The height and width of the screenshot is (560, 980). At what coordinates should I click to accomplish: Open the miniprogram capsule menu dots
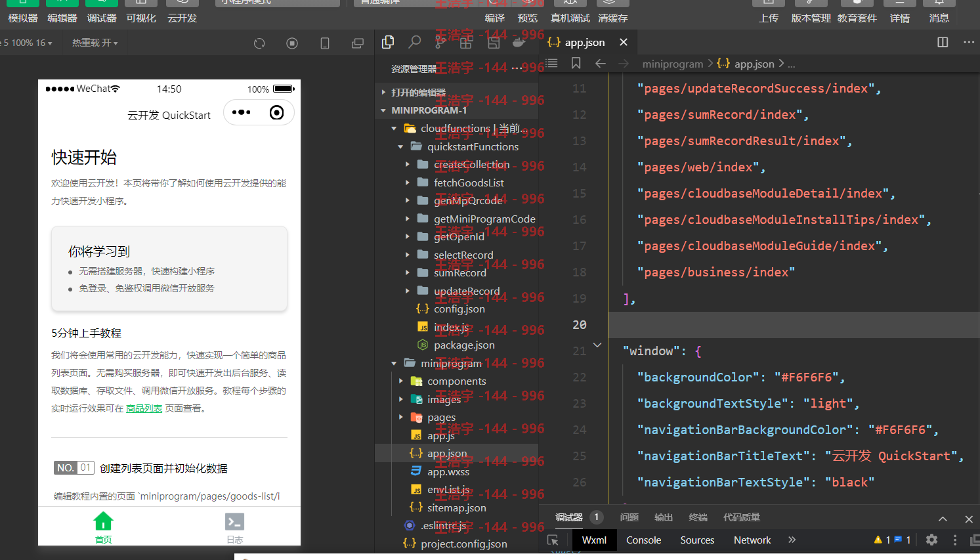click(x=241, y=112)
